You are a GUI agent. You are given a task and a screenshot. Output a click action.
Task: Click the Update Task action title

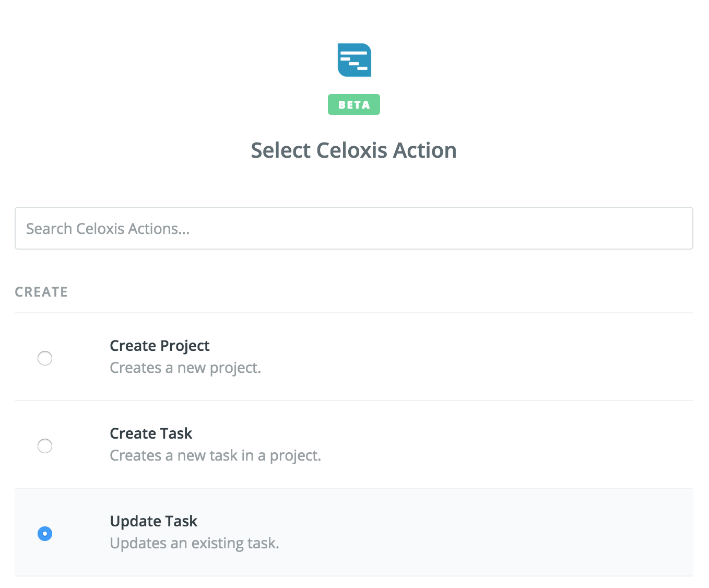point(153,521)
